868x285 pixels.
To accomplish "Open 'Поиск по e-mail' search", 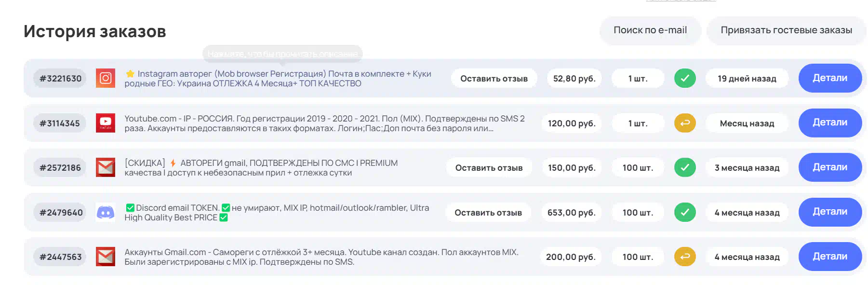I will point(650,30).
